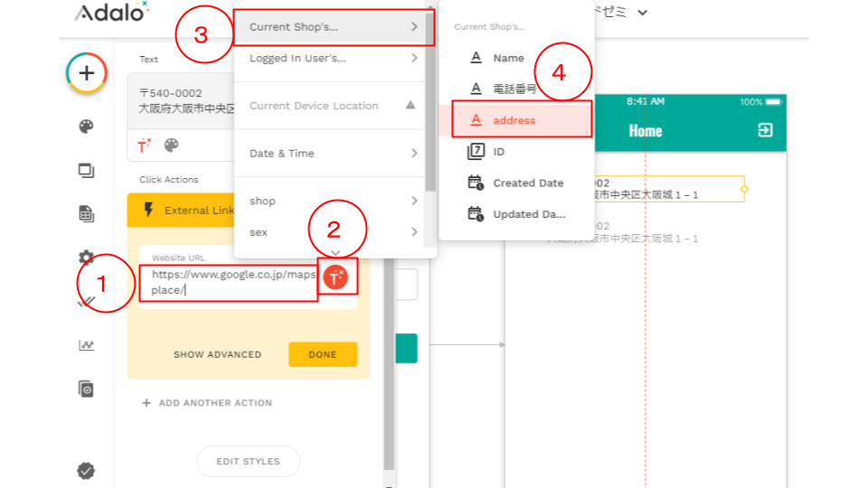Click down chevron at bottom of menu

point(335,252)
